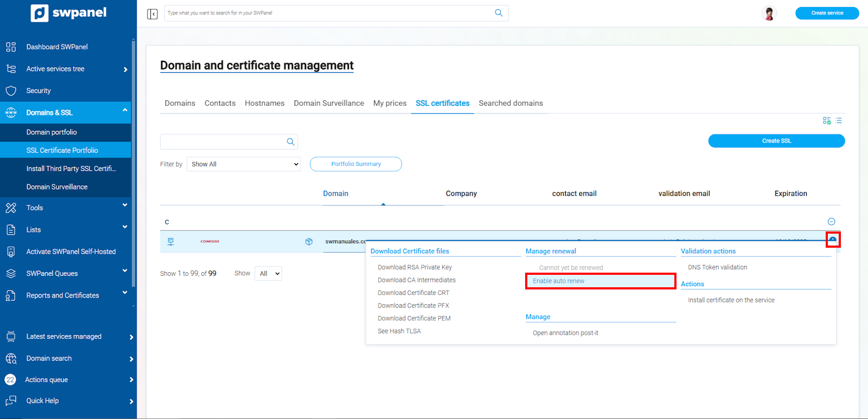Switch to the Domains tab
Viewport: 868px width, 419px height.
coord(180,103)
